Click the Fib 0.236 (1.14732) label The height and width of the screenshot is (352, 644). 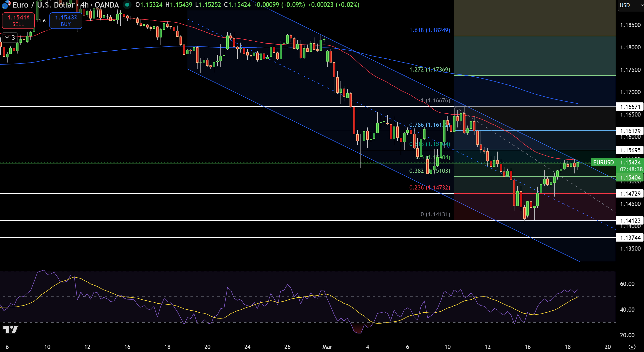click(x=429, y=188)
